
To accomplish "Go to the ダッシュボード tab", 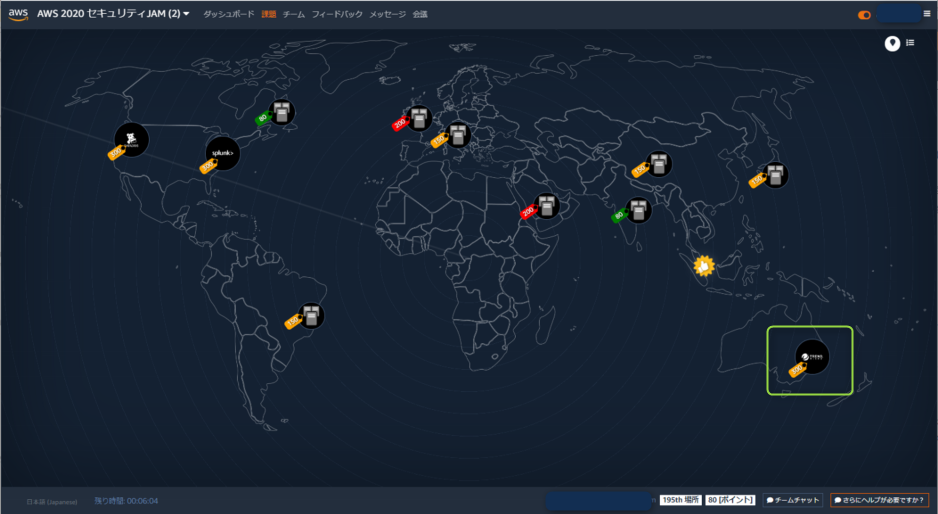I will 229,15.
